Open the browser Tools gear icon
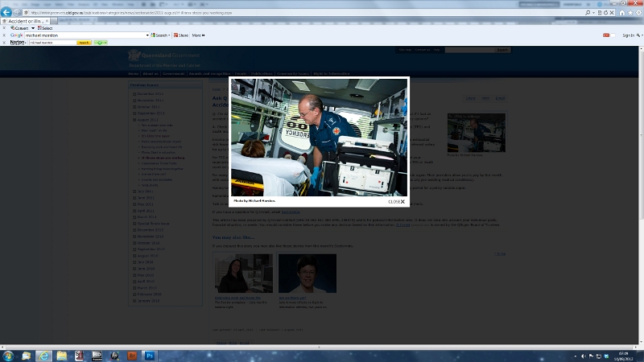Viewport: 644px width, 362px height. [x=638, y=13]
